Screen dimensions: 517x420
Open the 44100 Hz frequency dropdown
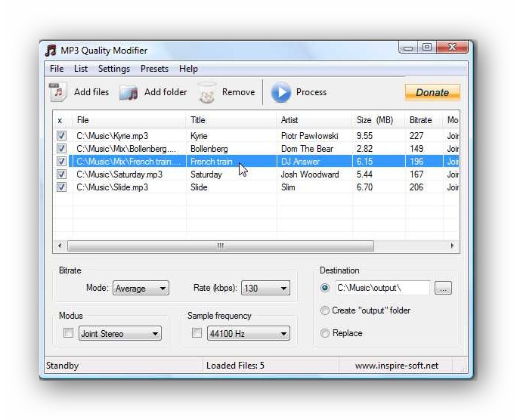[x=249, y=333]
